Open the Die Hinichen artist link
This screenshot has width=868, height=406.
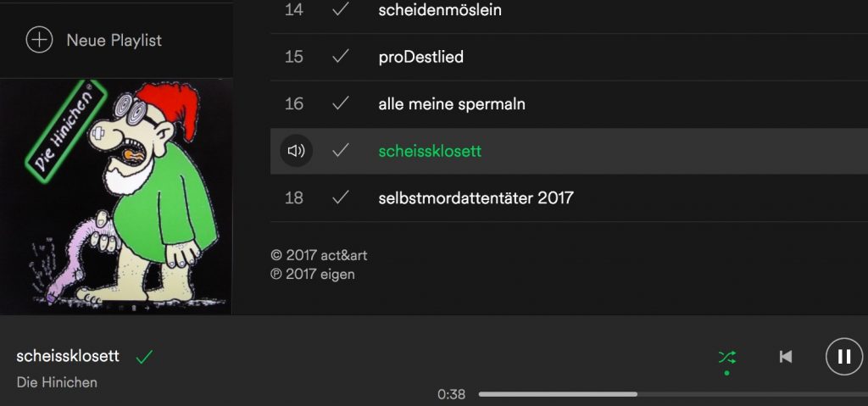(57, 382)
